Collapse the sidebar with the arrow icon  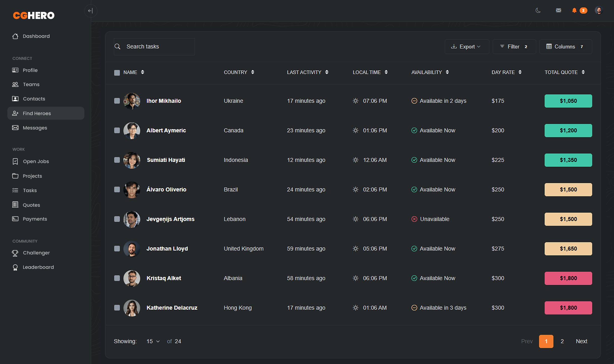coord(90,11)
